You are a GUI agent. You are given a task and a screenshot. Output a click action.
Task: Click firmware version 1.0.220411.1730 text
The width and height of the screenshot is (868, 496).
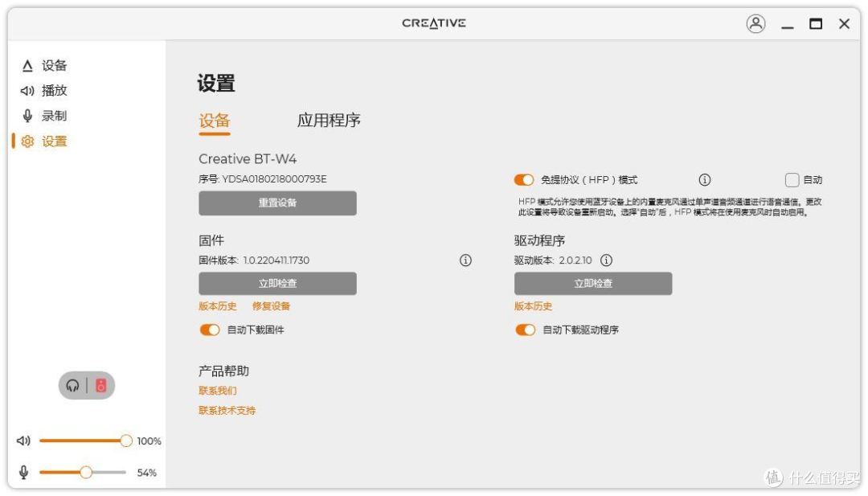coord(276,260)
